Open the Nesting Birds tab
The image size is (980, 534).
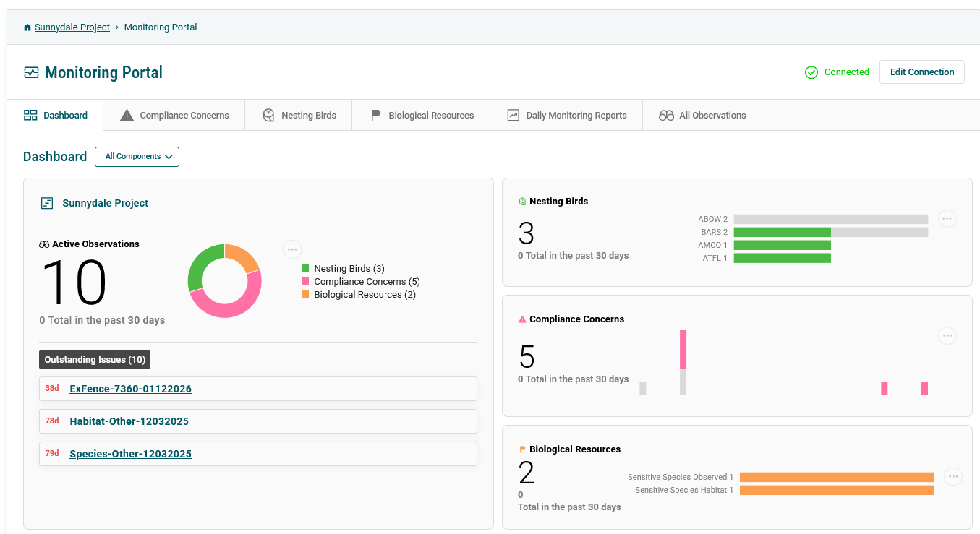299,116
